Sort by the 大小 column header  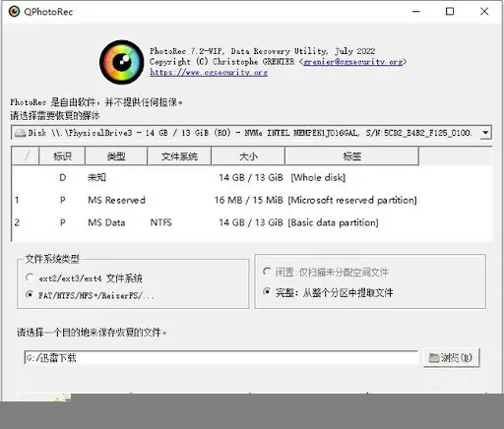coord(248,156)
